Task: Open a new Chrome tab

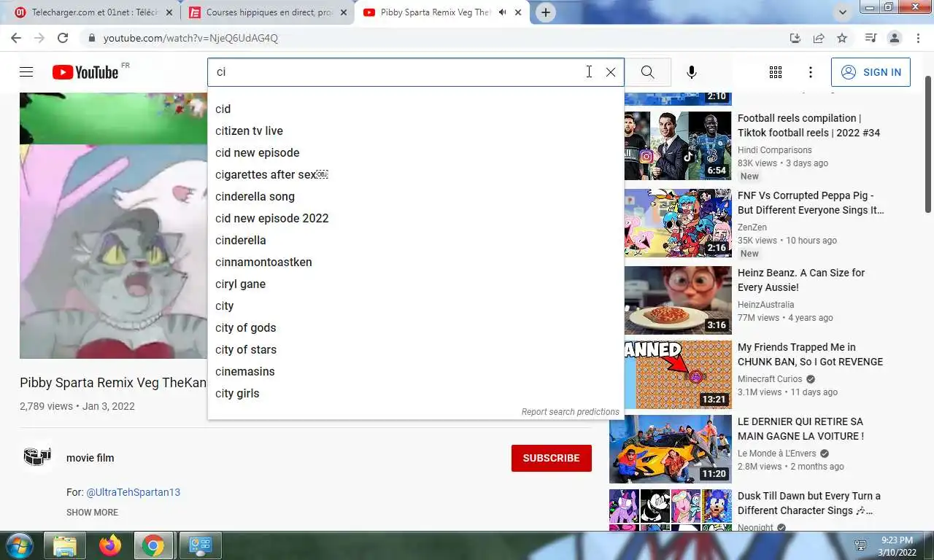Action: tap(546, 12)
